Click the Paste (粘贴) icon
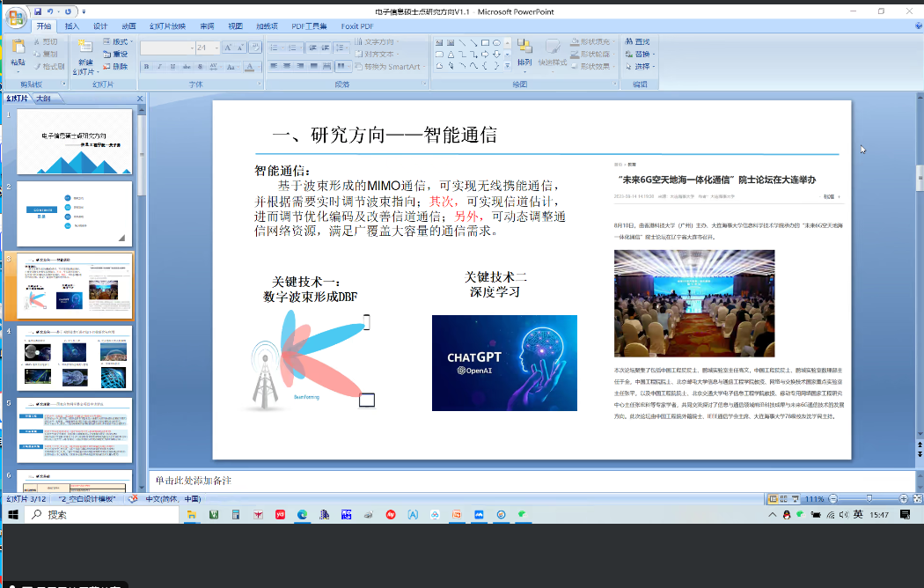 18,49
